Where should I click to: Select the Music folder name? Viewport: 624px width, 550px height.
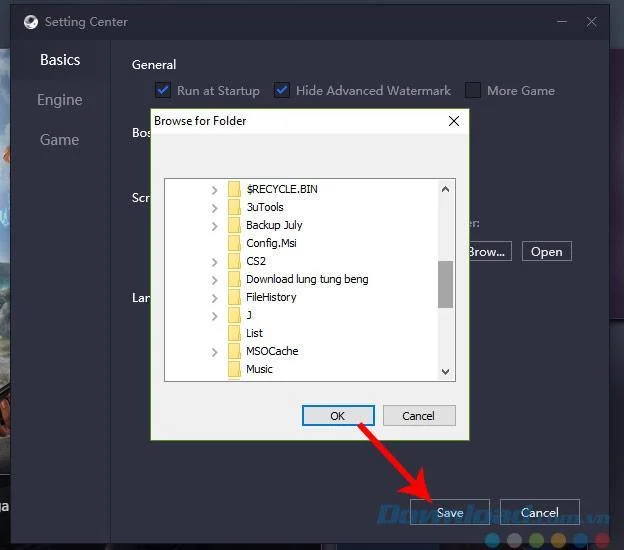(259, 369)
